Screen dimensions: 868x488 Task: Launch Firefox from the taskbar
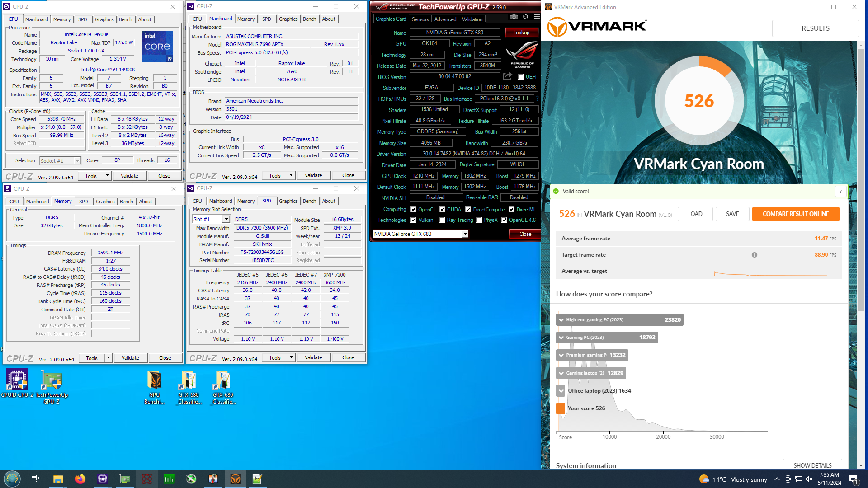(x=80, y=479)
